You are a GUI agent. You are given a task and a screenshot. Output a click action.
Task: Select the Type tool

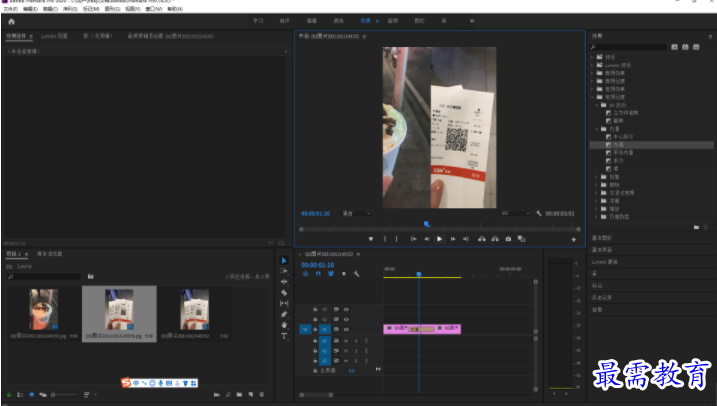[x=284, y=336]
